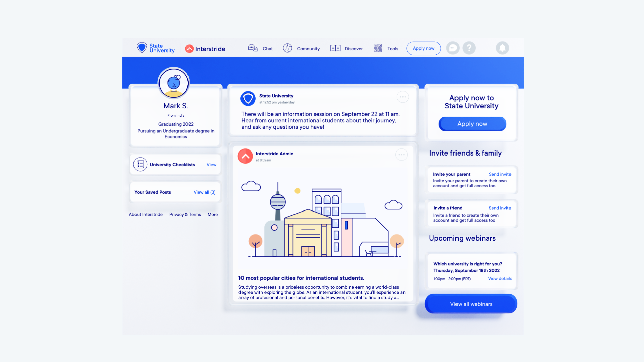644x362 pixels.
Task: Open the help question mark icon
Action: click(x=469, y=48)
